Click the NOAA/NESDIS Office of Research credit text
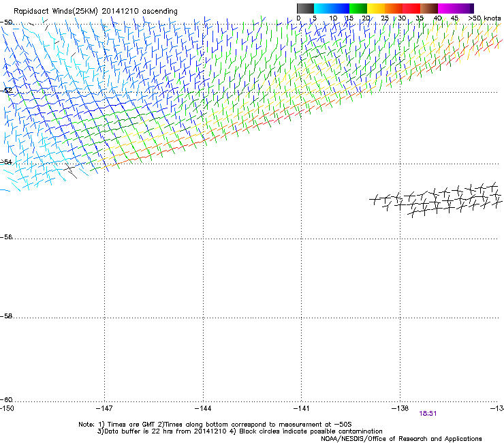Screen dimensions: 504x443 click(x=401, y=439)
